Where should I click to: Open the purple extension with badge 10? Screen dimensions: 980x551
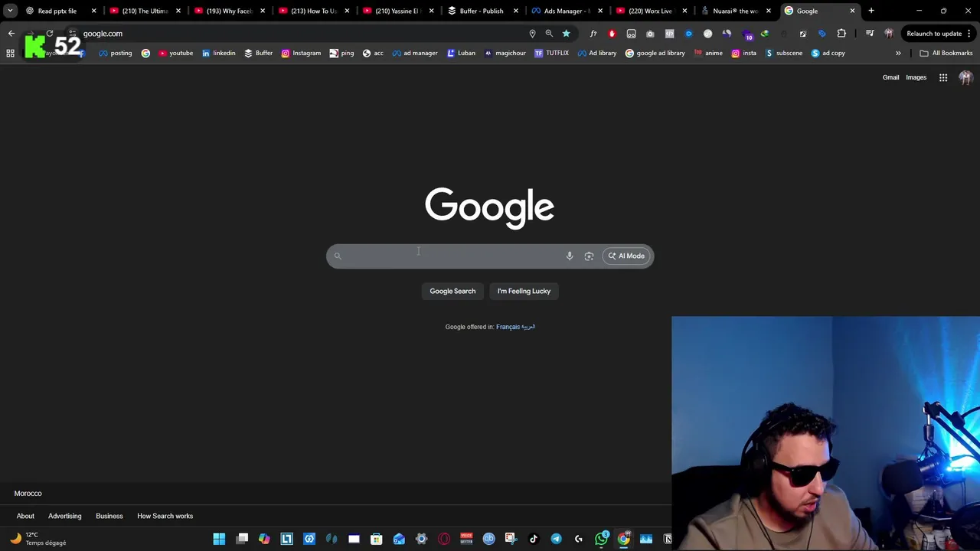[x=746, y=34]
